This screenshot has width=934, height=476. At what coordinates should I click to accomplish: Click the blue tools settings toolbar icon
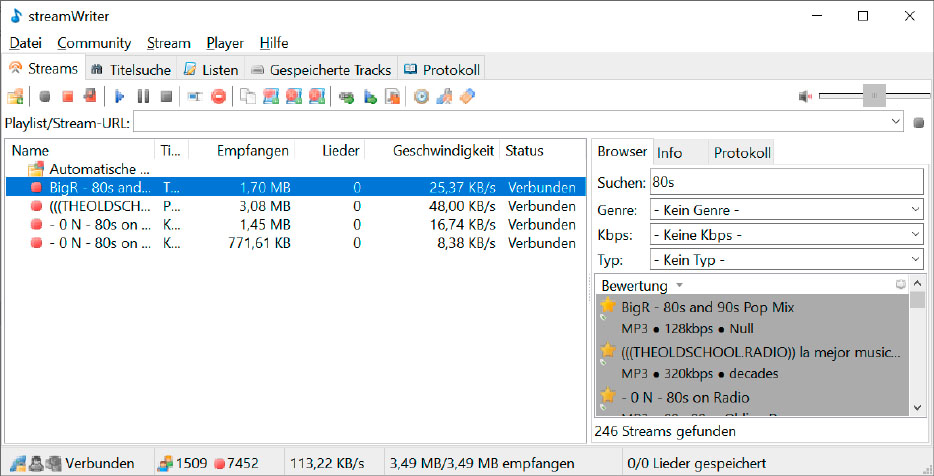[444, 97]
